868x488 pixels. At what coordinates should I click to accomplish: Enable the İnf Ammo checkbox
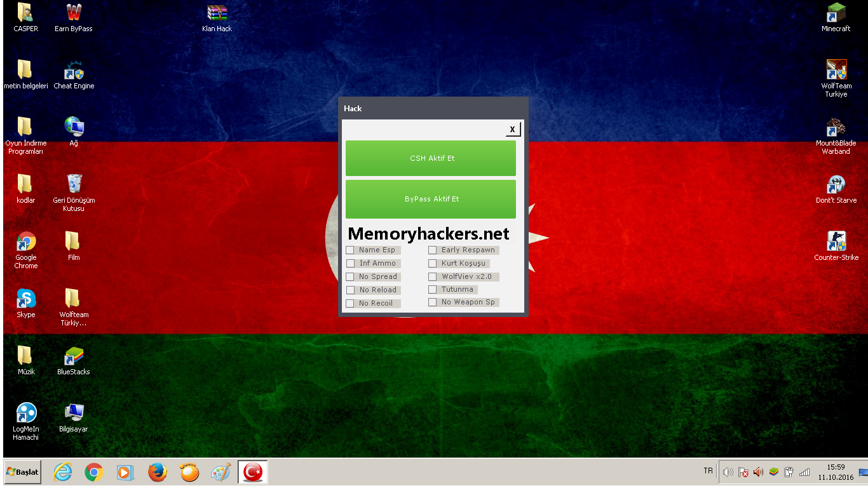(x=349, y=263)
